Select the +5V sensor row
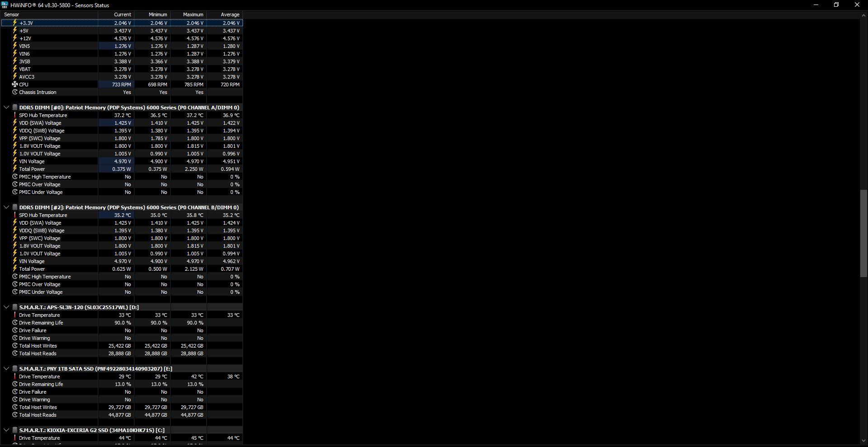 (x=122, y=31)
